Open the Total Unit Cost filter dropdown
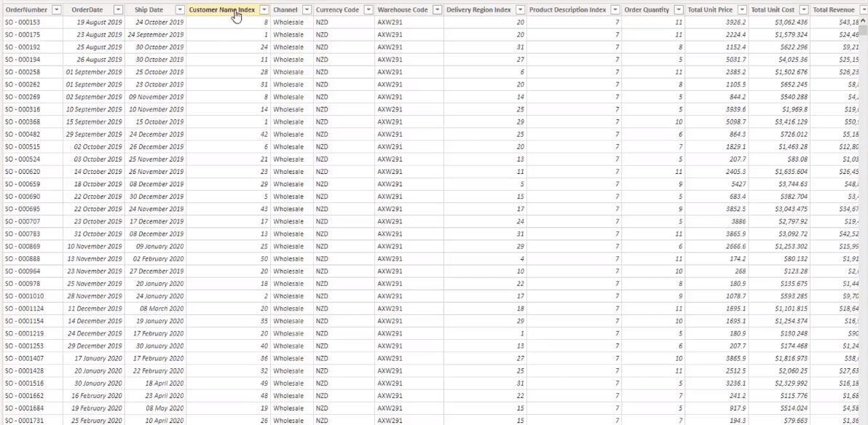Viewport: 868px width, 425px height. coord(803,10)
